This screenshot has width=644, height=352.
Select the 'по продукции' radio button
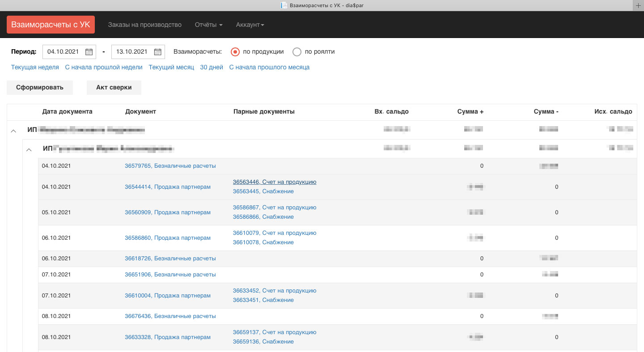pyautogui.click(x=235, y=52)
